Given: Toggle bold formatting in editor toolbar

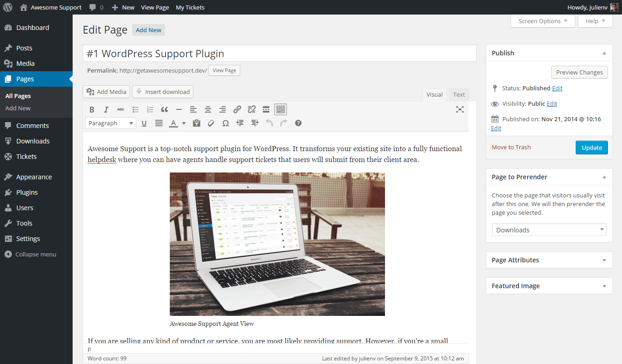Looking at the screenshot, I should point(92,109).
